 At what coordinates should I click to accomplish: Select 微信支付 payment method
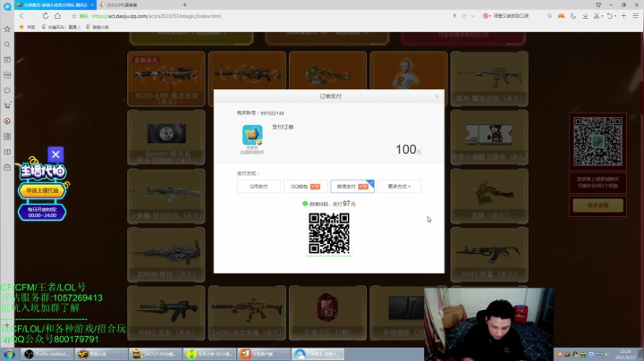click(x=352, y=186)
